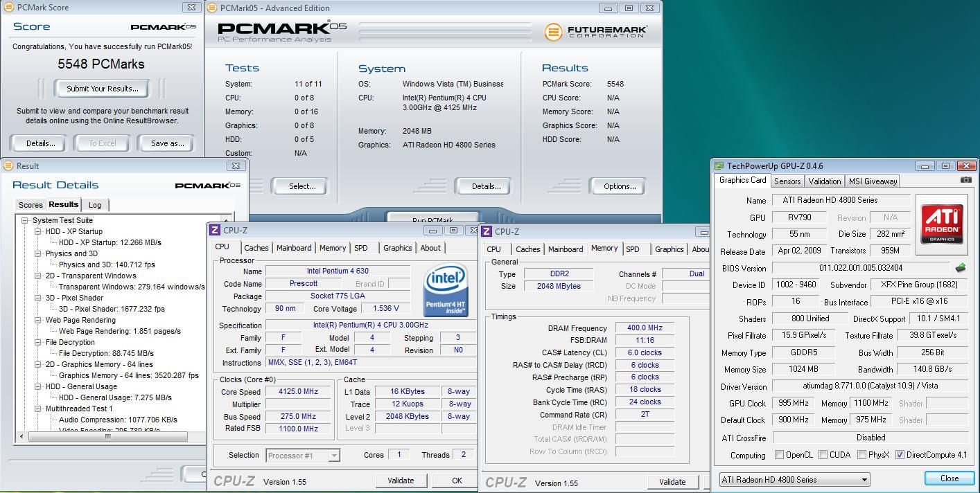The width and height of the screenshot is (980, 493).
Task: Click the GPU-Z screenshot camera icon
Action: [965, 180]
